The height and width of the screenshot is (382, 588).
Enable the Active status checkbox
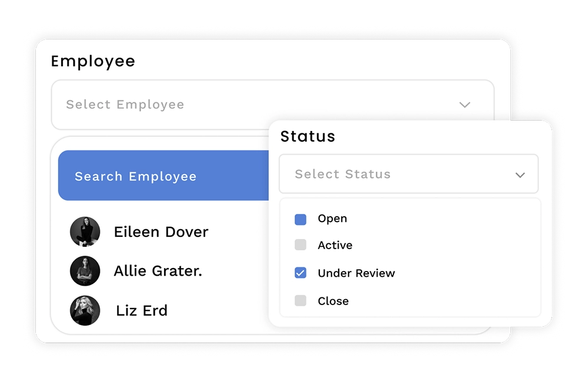click(300, 245)
